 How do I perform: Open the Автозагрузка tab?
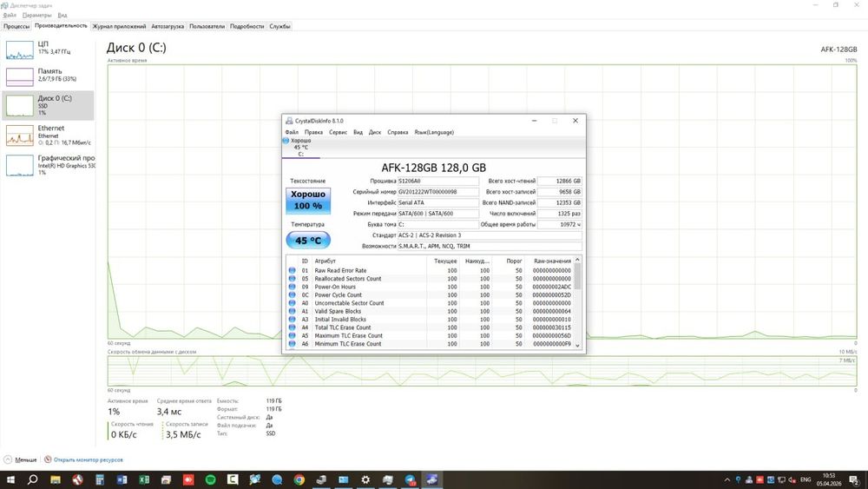click(x=168, y=26)
